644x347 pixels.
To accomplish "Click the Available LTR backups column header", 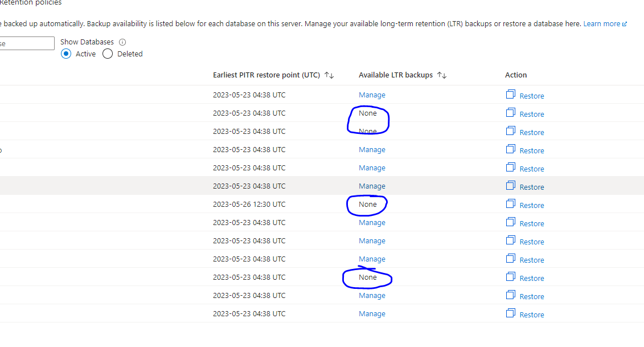I will 396,75.
